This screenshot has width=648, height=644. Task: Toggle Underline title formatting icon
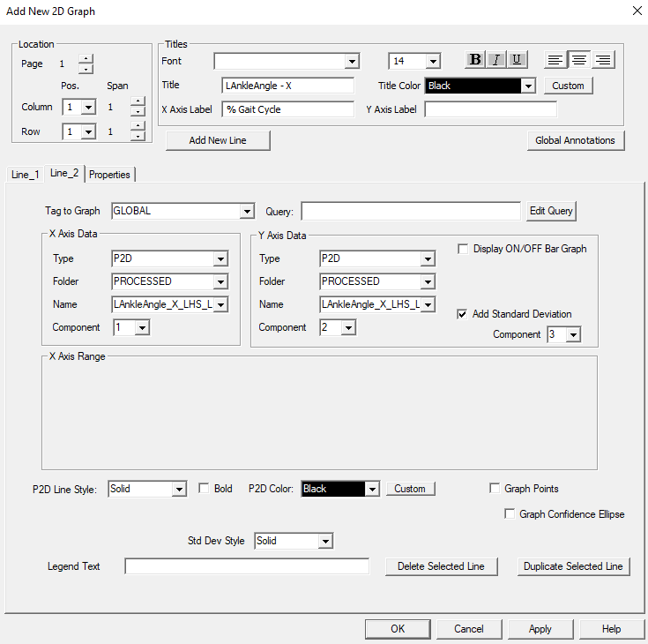click(x=517, y=60)
